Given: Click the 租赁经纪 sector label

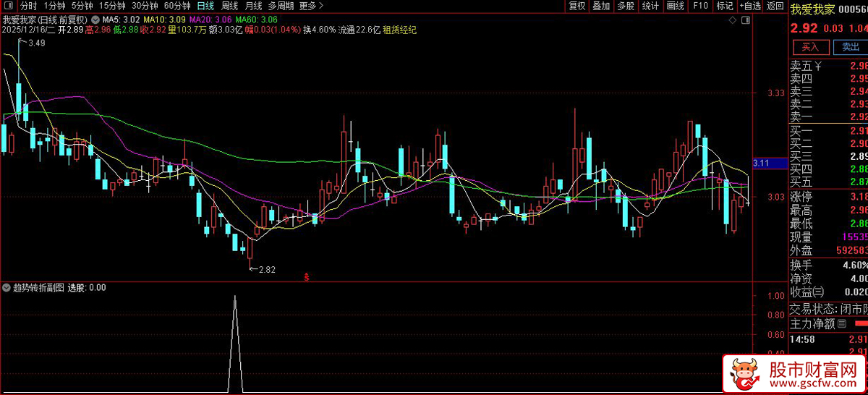Looking at the screenshot, I should tap(399, 30).
